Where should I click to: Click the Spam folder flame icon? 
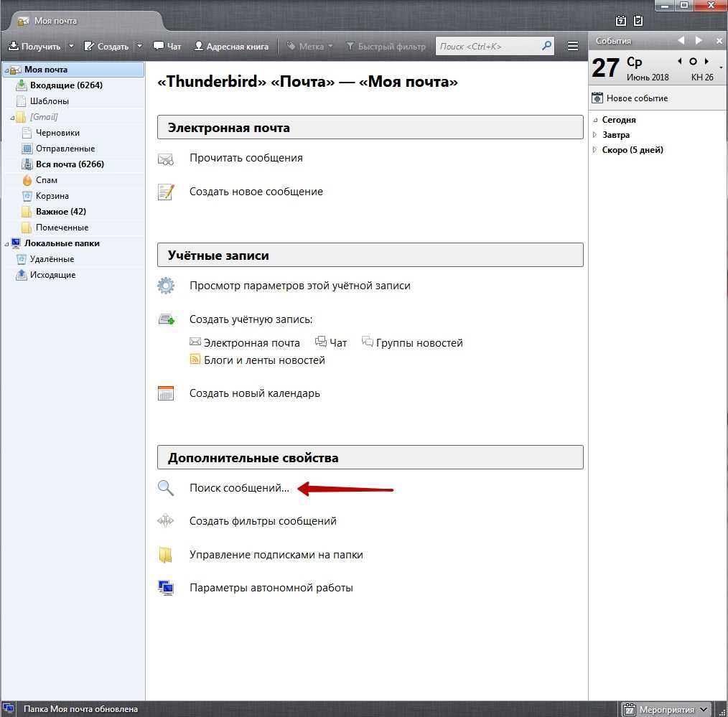[x=27, y=180]
